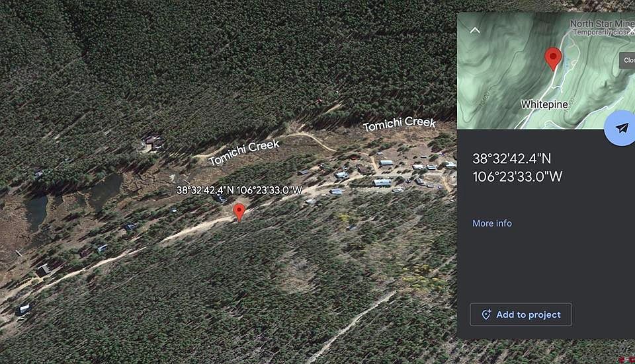The width and height of the screenshot is (635, 364).
Task: Click the Temporarily closed status text
Action: pos(603,32)
